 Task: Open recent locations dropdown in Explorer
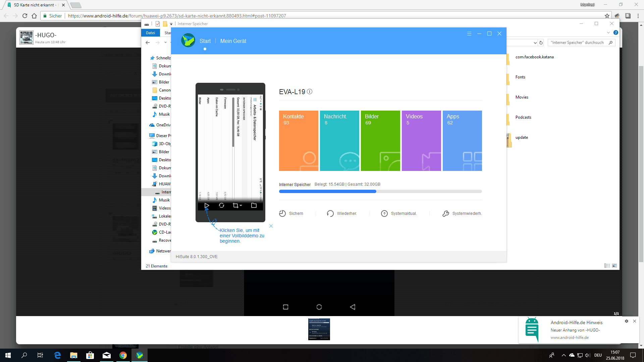(165, 43)
